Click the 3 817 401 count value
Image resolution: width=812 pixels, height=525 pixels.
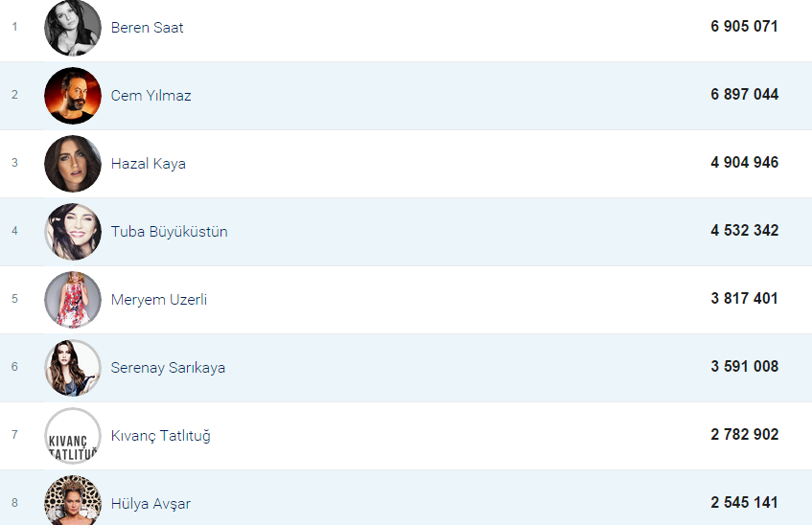[744, 299]
